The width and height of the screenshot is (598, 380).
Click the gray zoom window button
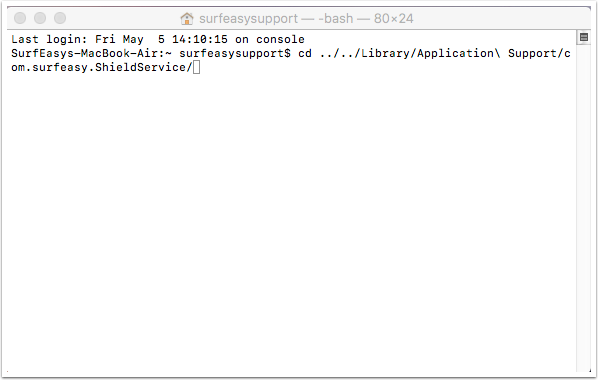[x=60, y=18]
